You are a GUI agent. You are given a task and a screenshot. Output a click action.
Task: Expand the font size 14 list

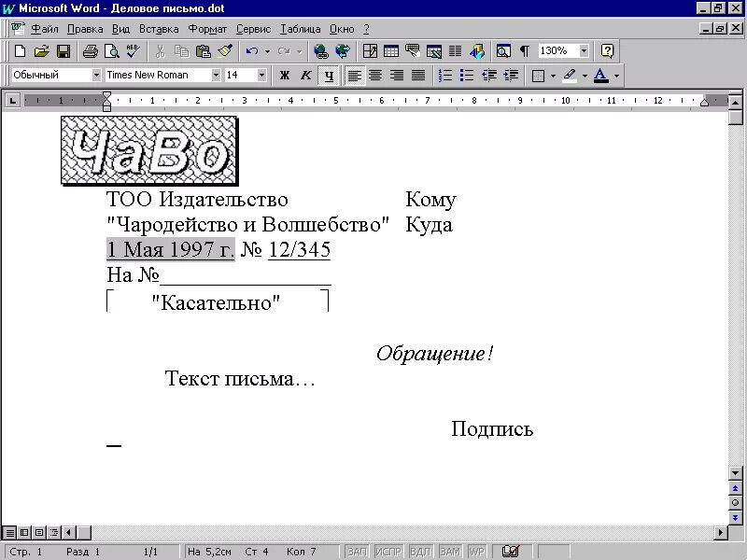[261, 76]
